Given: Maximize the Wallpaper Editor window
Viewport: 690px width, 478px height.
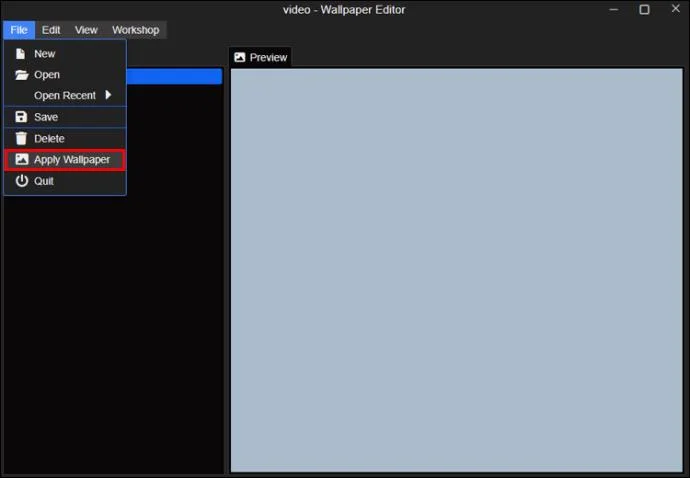Looking at the screenshot, I should (x=644, y=9).
